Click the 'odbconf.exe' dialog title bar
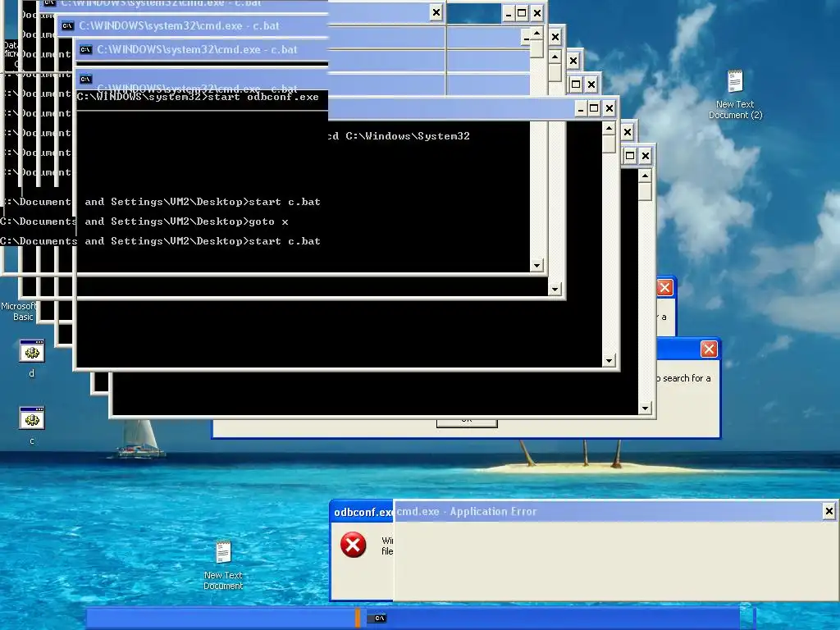 pos(363,512)
